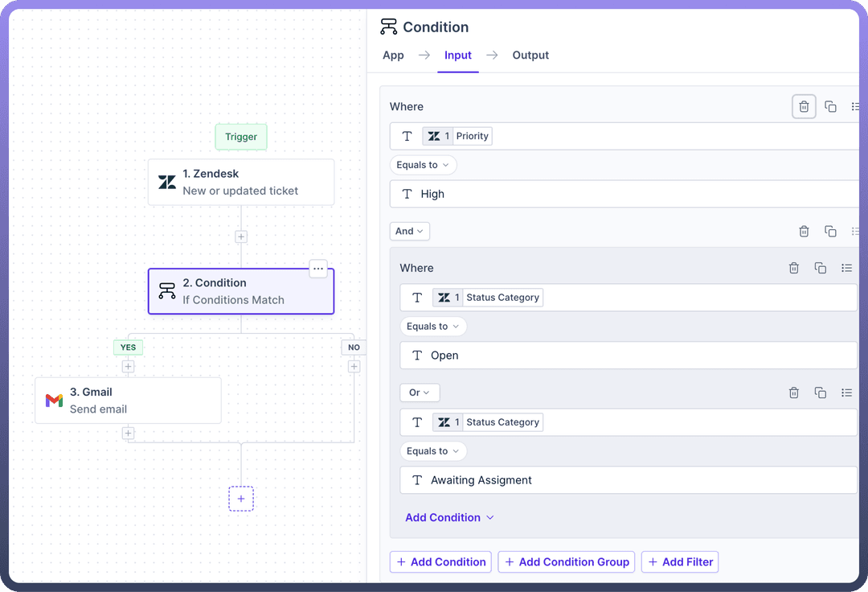Screen dimensions: 868x592
Task: Add a step under the YES branch
Action: click(128, 367)
